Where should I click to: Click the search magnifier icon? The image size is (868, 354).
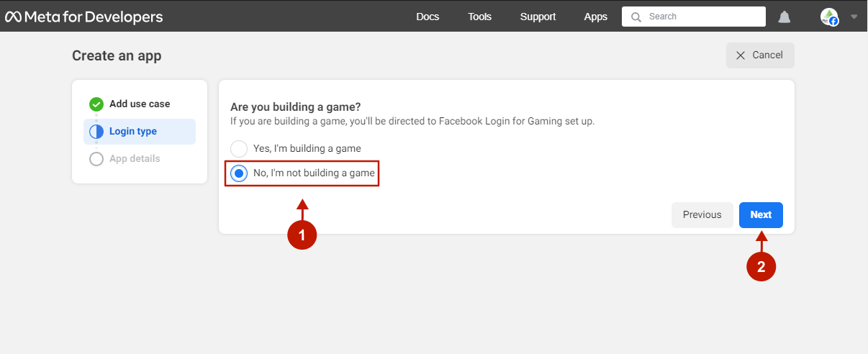(x=636, y=17)
